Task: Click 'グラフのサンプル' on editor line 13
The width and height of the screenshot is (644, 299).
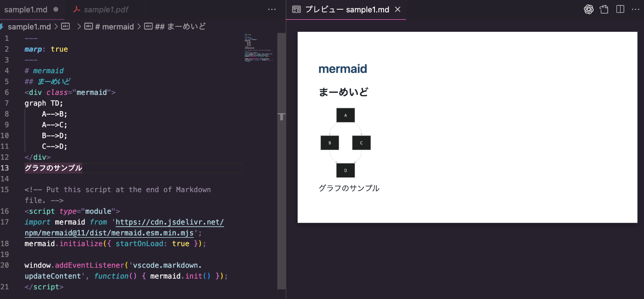Action: click(x=53, y=168)
